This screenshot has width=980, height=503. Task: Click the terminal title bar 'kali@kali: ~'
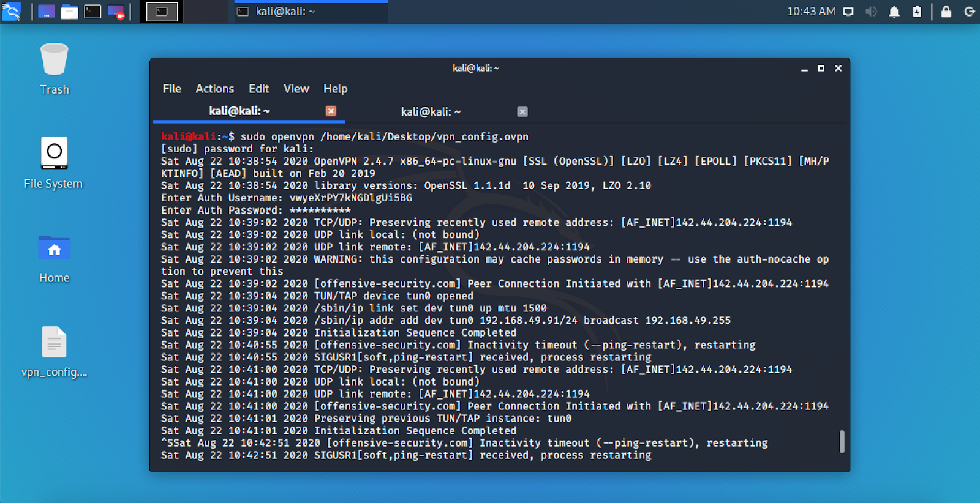point(476,69)
